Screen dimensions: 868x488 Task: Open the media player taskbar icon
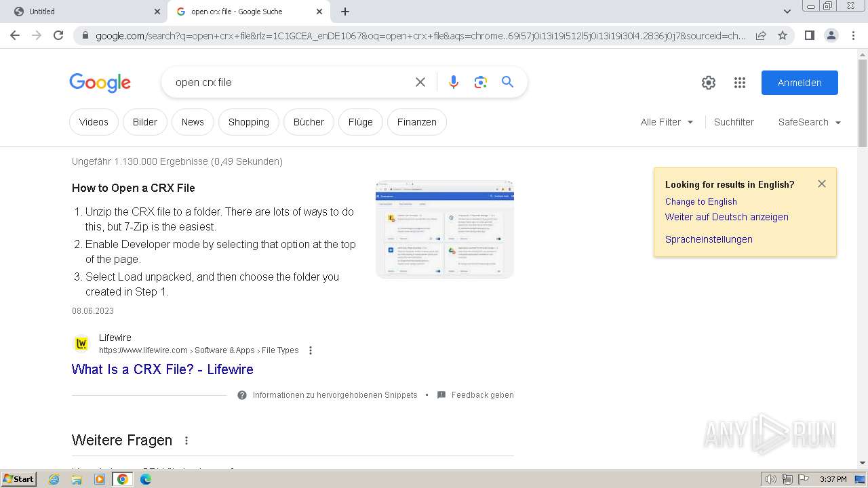pos(100,479)
